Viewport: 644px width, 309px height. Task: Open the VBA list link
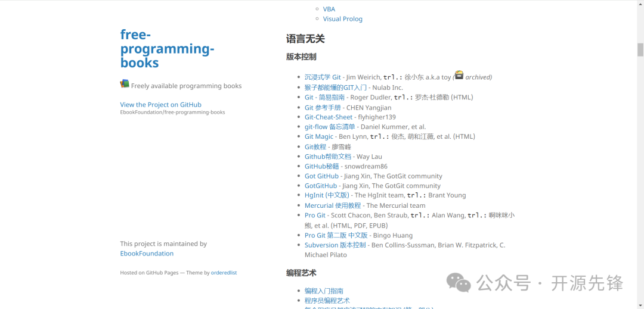pos(329,9)
